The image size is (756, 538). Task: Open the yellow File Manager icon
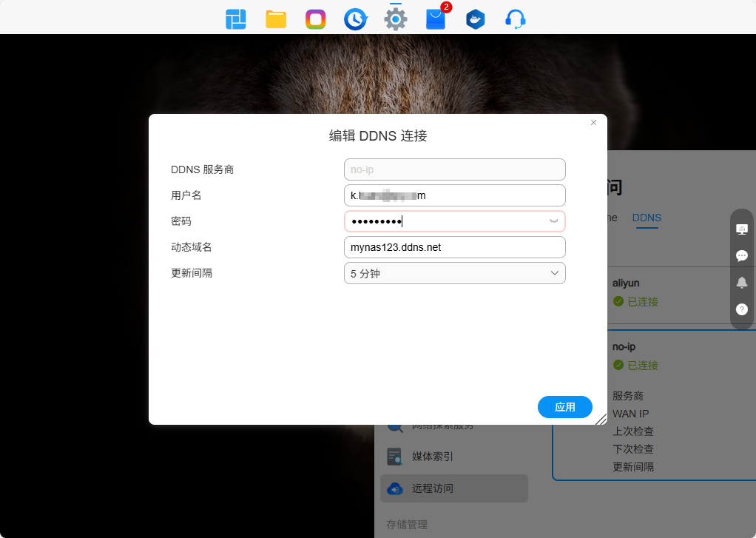(276, 20)
